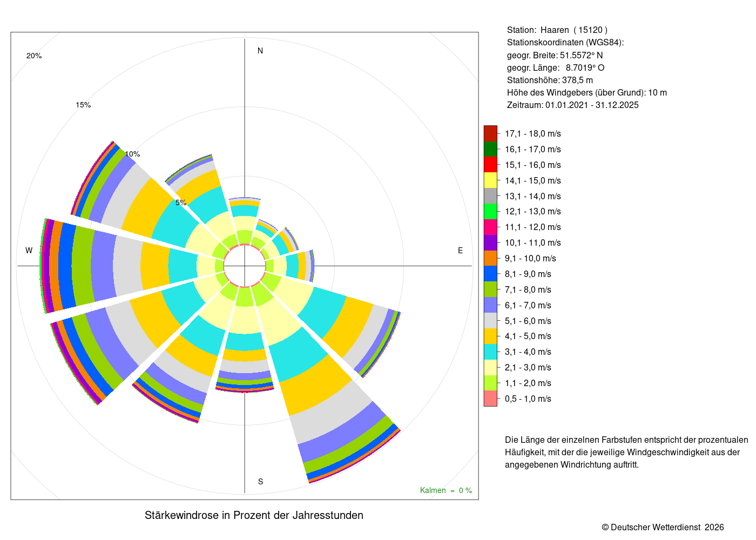Click the legend label '17,1 - 18,0 m/s'
The image size is (756, 540).
[533, 134]
